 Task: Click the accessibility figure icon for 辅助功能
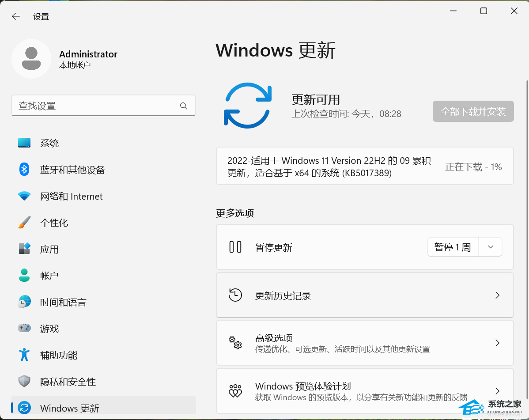24,355
